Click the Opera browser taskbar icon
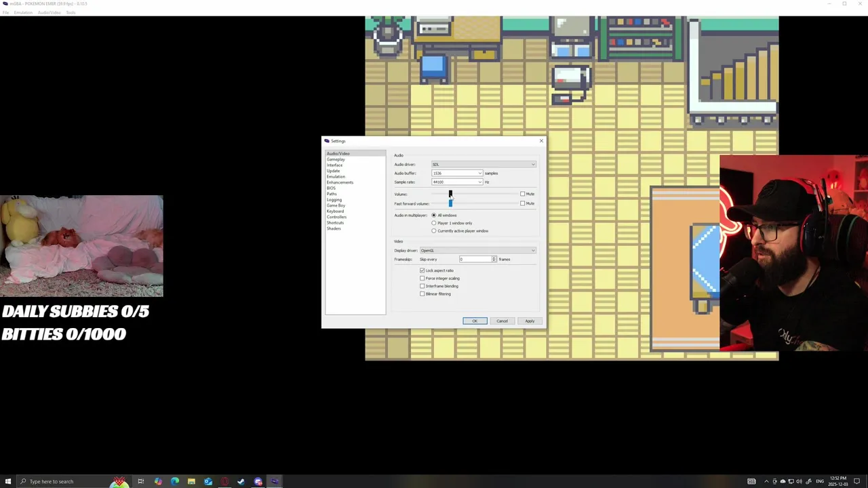The width and height of the screenshot is (868, 488). (224, 481)
